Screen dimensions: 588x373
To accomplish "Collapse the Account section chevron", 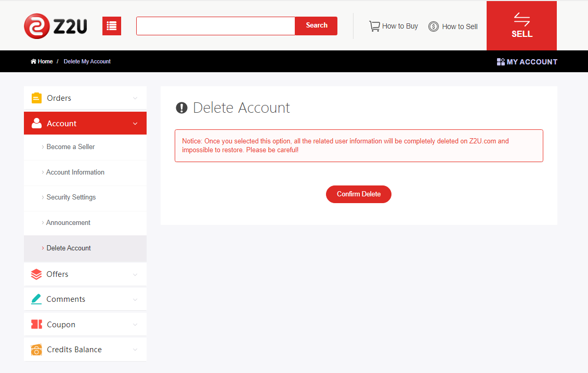I will 135,124.
